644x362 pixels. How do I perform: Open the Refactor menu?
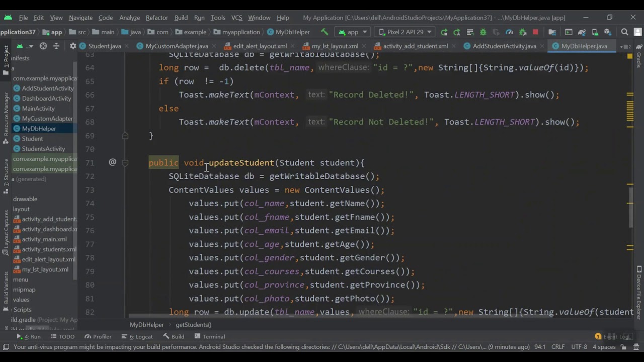(x=156, y=18)
